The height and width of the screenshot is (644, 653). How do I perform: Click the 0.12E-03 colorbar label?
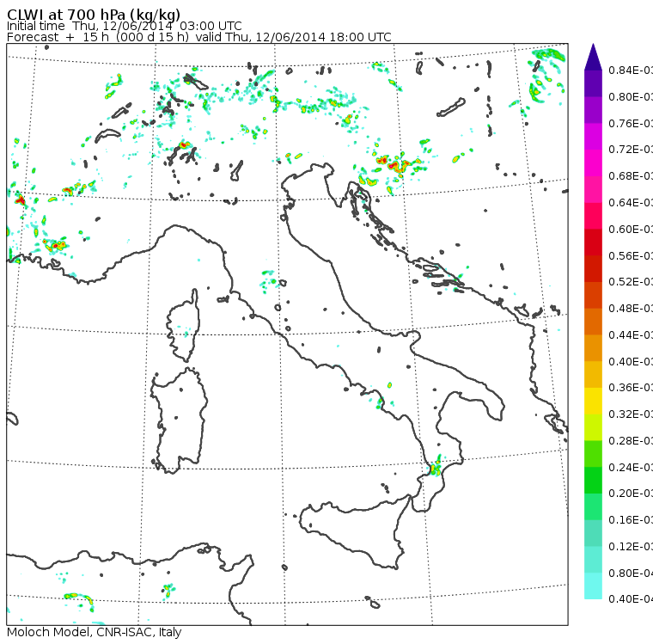click(631, 547)
